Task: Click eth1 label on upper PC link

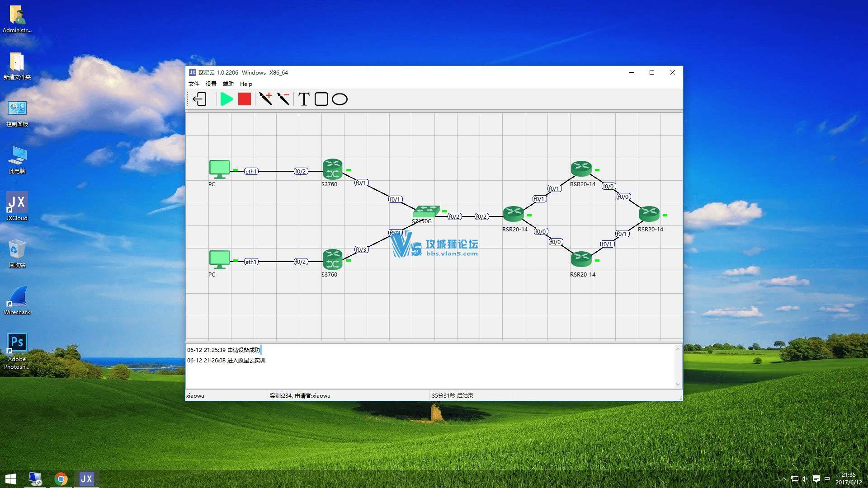Action: pyautogui.click(x=251, y=171)
